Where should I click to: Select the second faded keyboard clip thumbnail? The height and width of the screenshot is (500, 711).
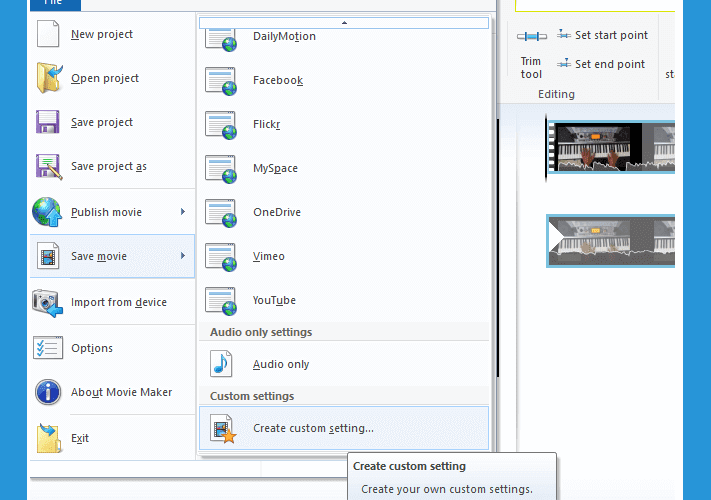(x=611, y=241)
